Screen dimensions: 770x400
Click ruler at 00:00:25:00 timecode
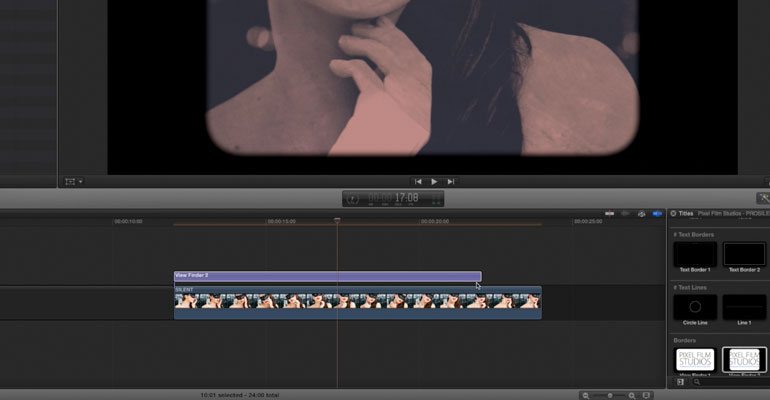pos(588,221)
